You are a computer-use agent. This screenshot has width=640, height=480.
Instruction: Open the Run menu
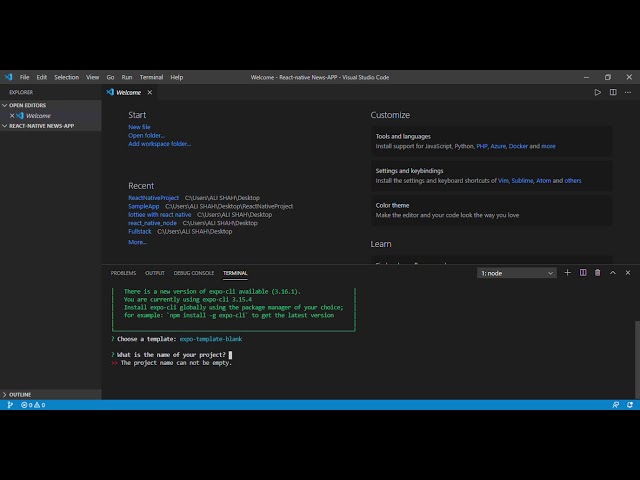click(127, 77)
